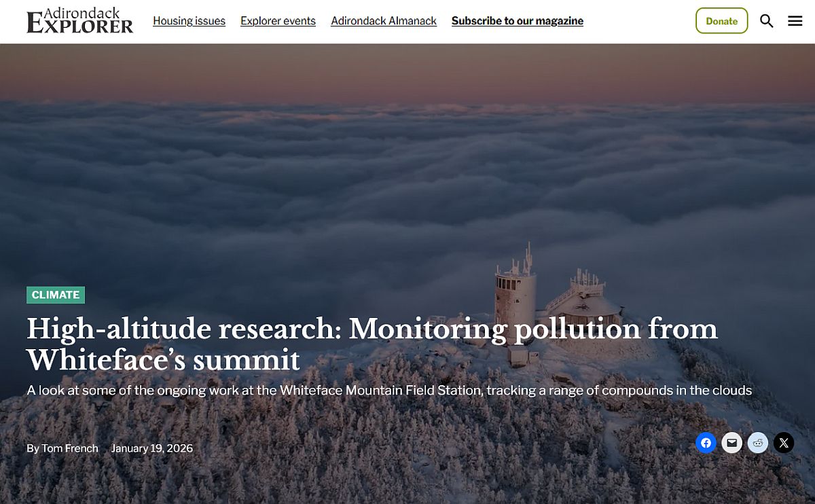Click the Adirondack Explorer logo

79,21
